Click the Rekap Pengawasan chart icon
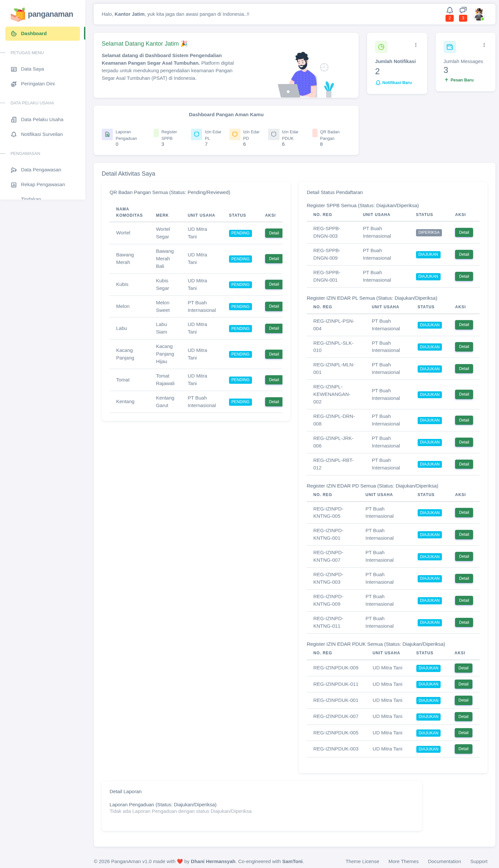 [x=14, y=185]
